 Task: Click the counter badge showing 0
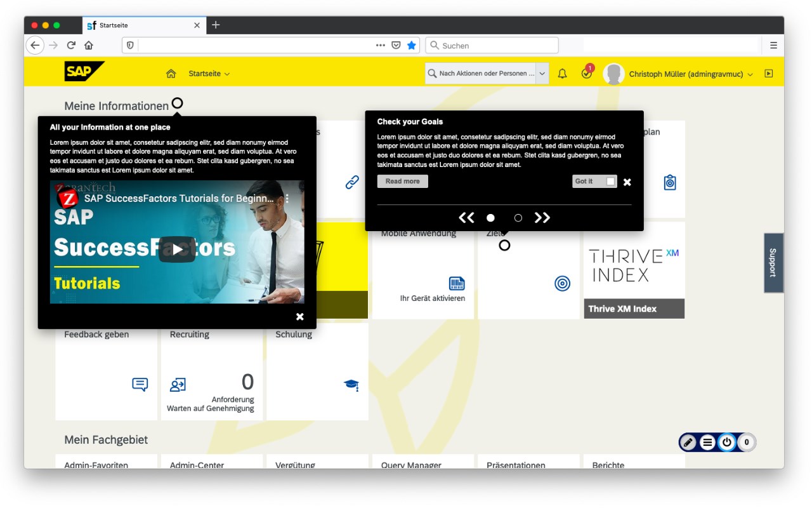747,442
